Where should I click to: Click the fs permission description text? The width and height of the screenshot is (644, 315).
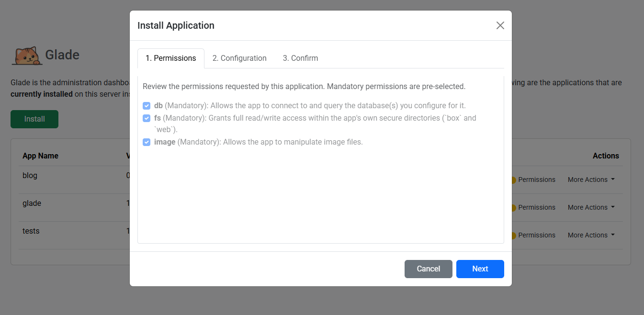315,124
